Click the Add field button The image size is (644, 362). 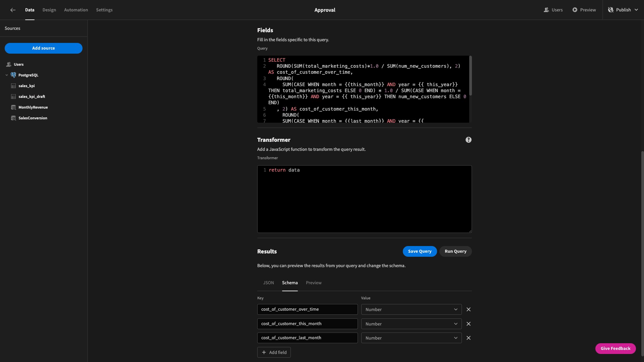coord(274,352)
